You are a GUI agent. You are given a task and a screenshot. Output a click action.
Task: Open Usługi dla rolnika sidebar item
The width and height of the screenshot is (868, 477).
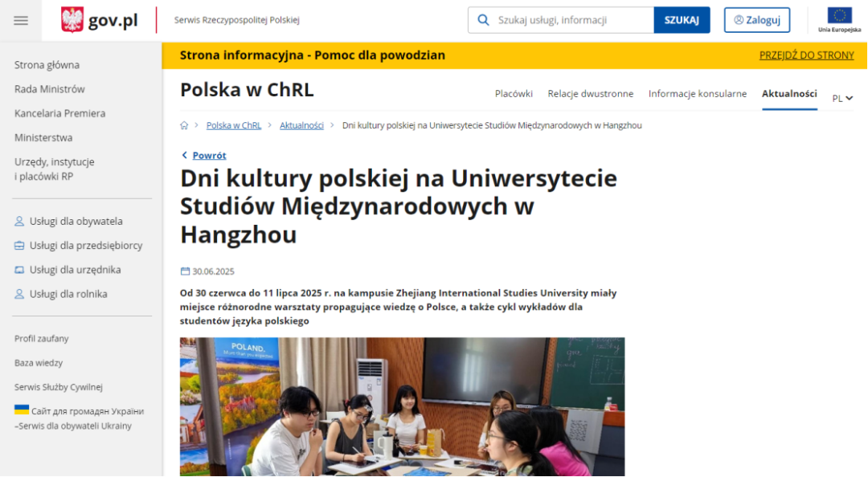(x=68, y=294)
